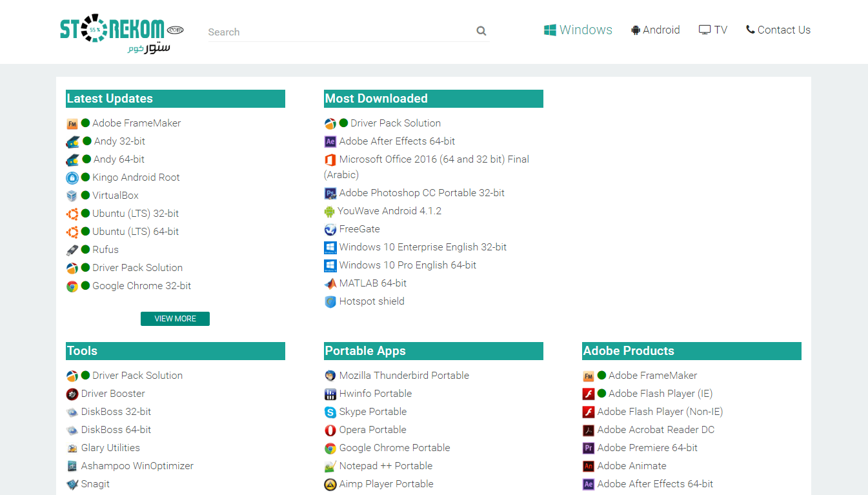The height and width of the screenshot is (495, 868).
Task: Click the Google Chrome 32-bit icon
Action: [x=72, y=287]
